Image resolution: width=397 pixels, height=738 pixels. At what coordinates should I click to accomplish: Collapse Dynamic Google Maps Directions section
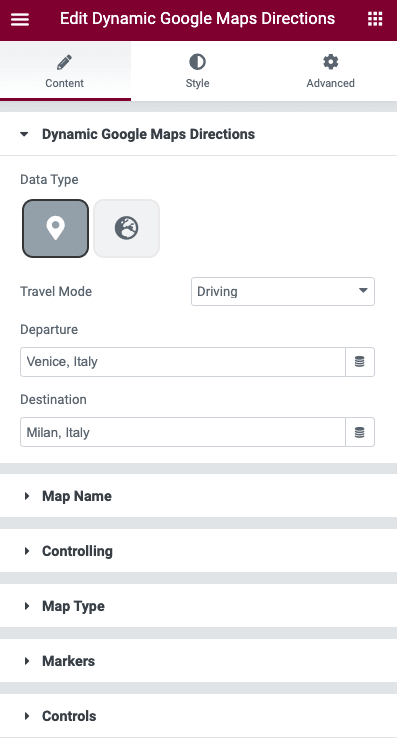pyautogui.click(x=198, y=134)
